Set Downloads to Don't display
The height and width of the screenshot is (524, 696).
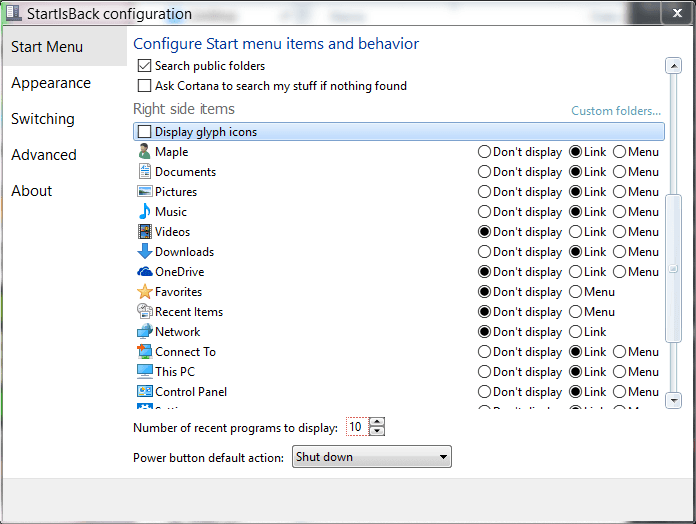pyautogui.click(x=484, y=252)
